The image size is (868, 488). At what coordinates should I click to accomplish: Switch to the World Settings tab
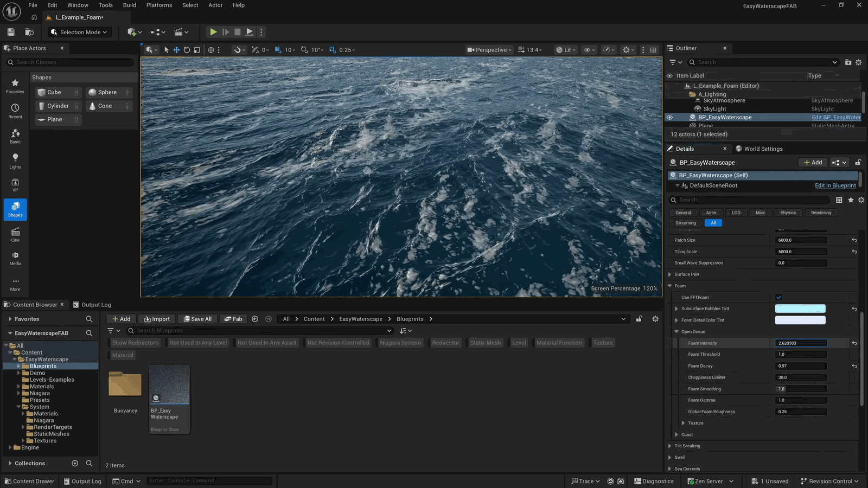pos(759,149)
